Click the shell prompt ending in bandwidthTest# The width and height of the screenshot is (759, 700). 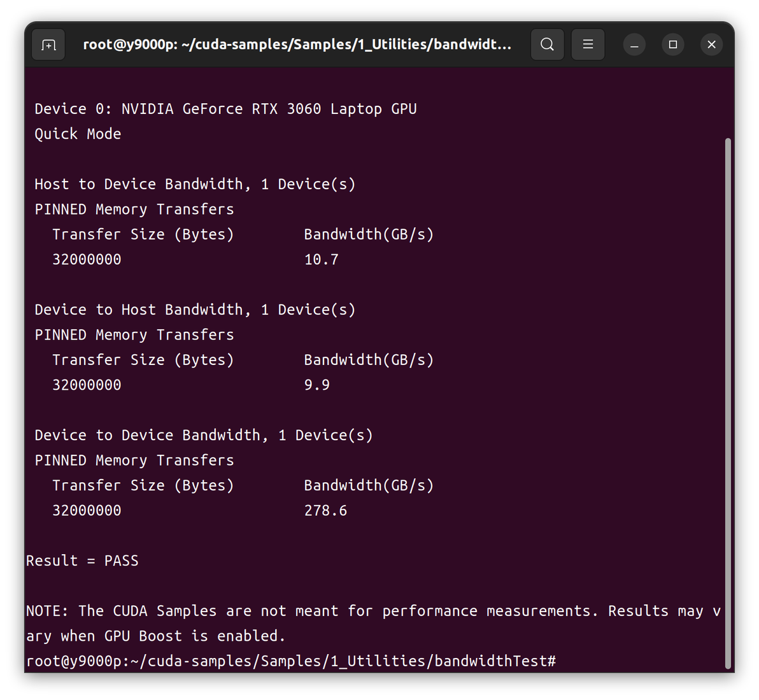291,661
